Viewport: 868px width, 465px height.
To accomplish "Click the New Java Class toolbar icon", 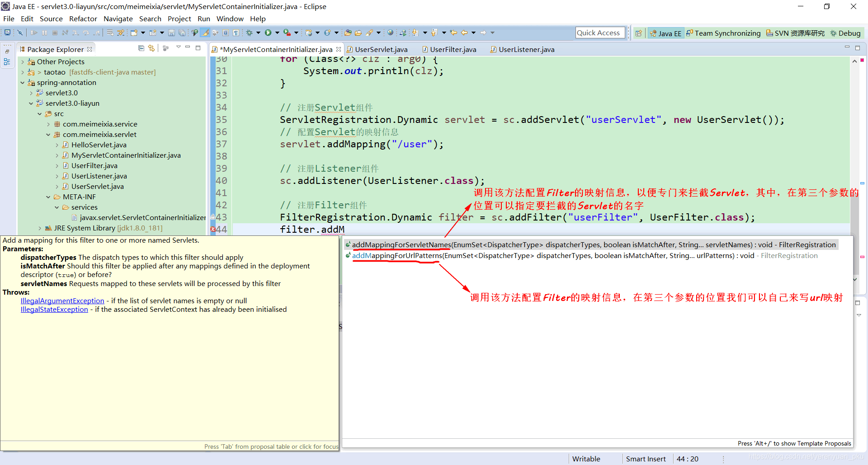I will tap(327, 33).
